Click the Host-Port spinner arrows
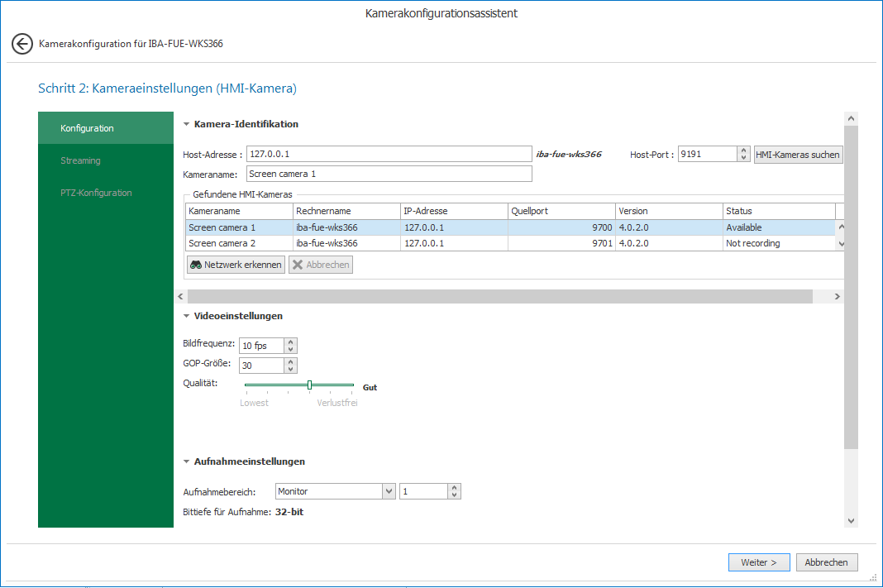Image resolution: width=883 pixels, height=588 pixels. pyautogui.click(x=743, y=154)
